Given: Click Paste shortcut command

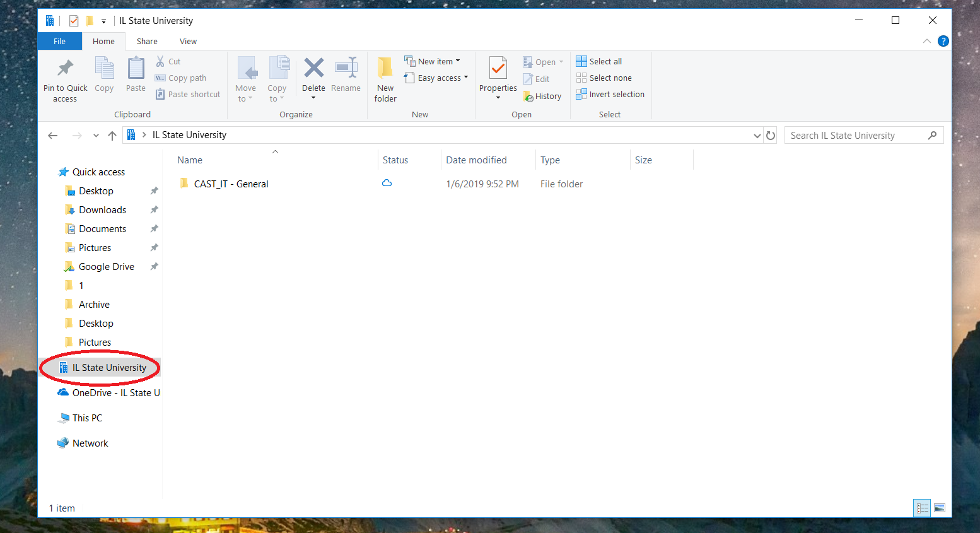Looking at the screenshot, I should click(x=188, y=94).
